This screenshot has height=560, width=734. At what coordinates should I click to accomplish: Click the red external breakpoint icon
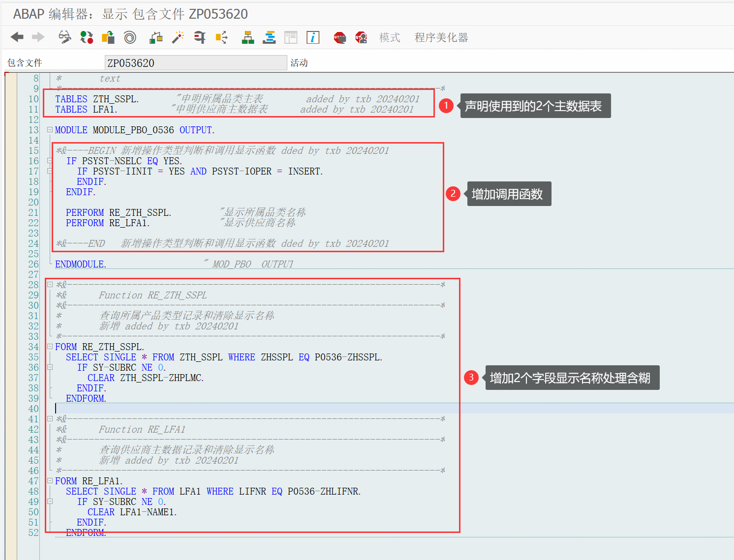[x=339, y=37]
